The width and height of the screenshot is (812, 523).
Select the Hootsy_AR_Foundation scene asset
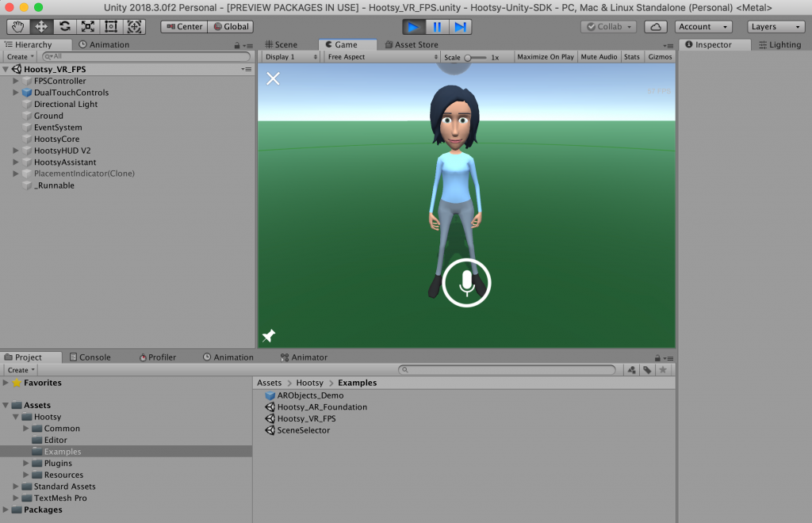pos(316,407)
